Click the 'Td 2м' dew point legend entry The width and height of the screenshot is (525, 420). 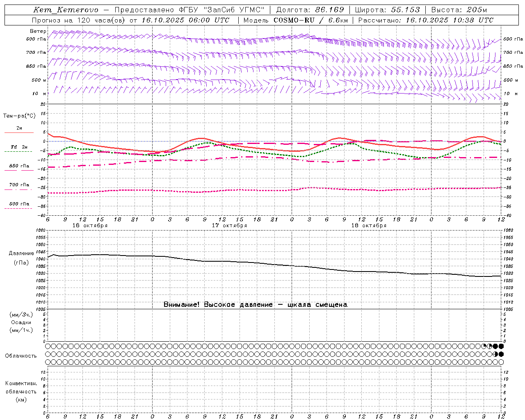19,147
